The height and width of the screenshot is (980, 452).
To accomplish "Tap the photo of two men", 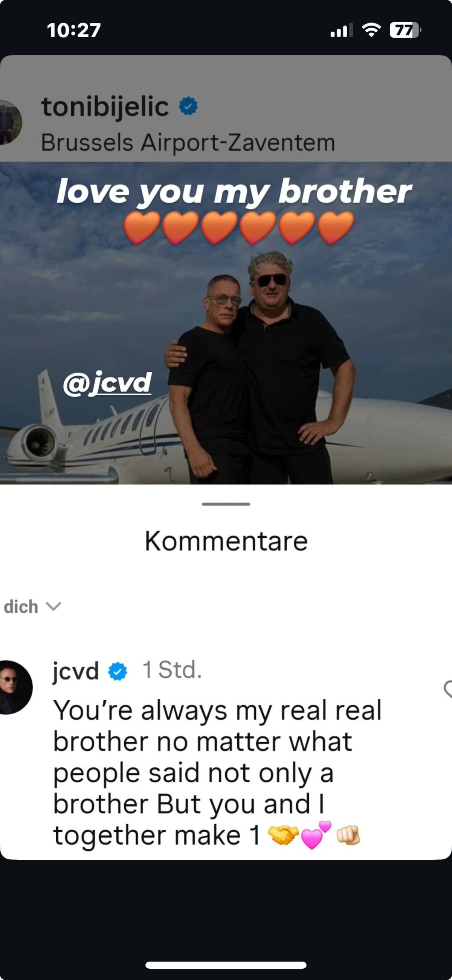I will (x=226, y=324).
